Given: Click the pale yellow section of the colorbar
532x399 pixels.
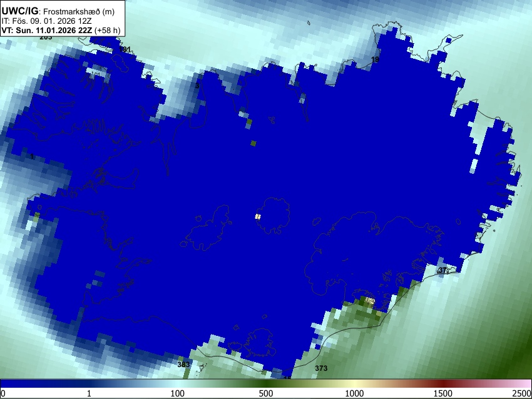Looking at the screenshot, I should click(x=354, y=384).
